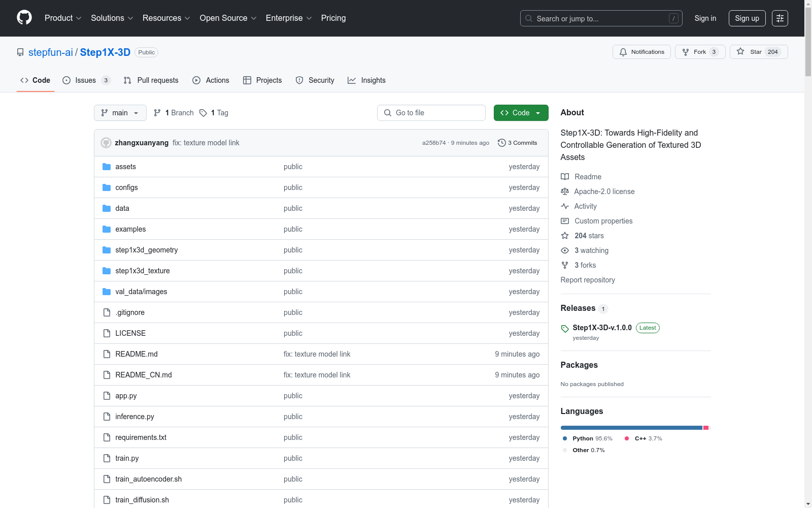The image size is (812, 508).
Task: Open the README.md file
Action: 137,354
